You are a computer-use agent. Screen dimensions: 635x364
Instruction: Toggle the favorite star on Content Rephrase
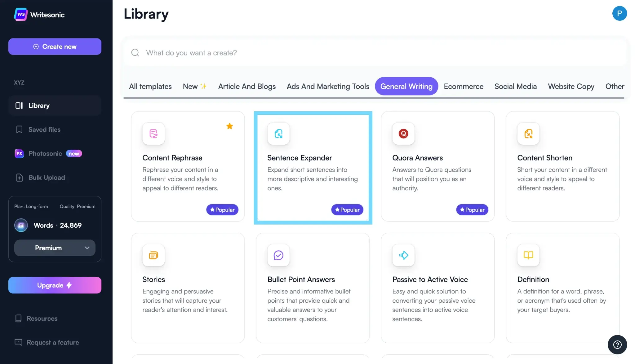pyautogui.click(x=229, y=126)
